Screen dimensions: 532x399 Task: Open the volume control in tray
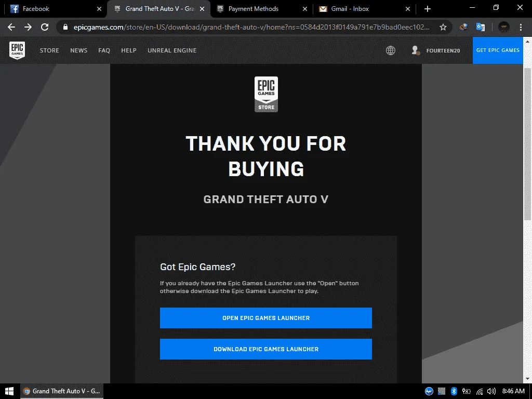click(491, 391)
